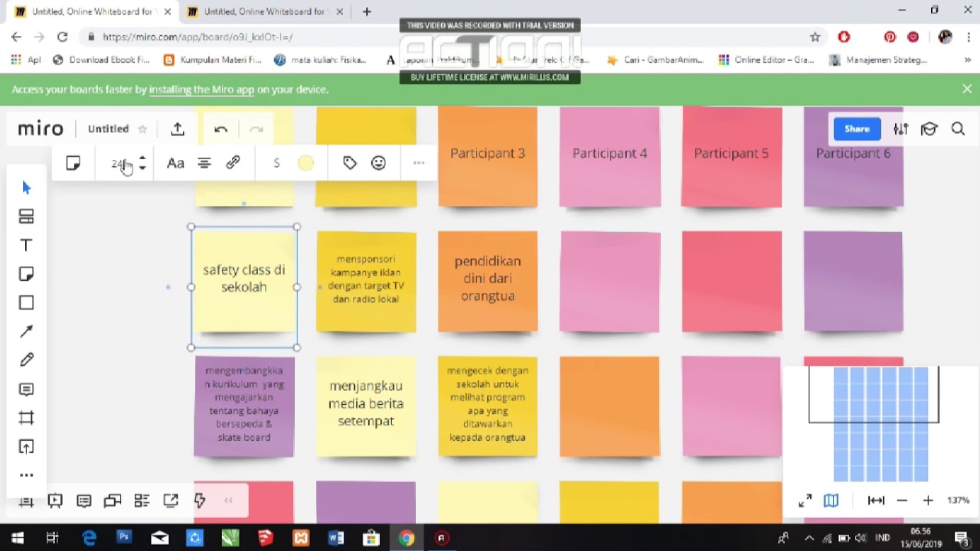This screenshot has height=551, width=980.
Task: Click the Participant 6 sticky note
Action: [853, 156]
